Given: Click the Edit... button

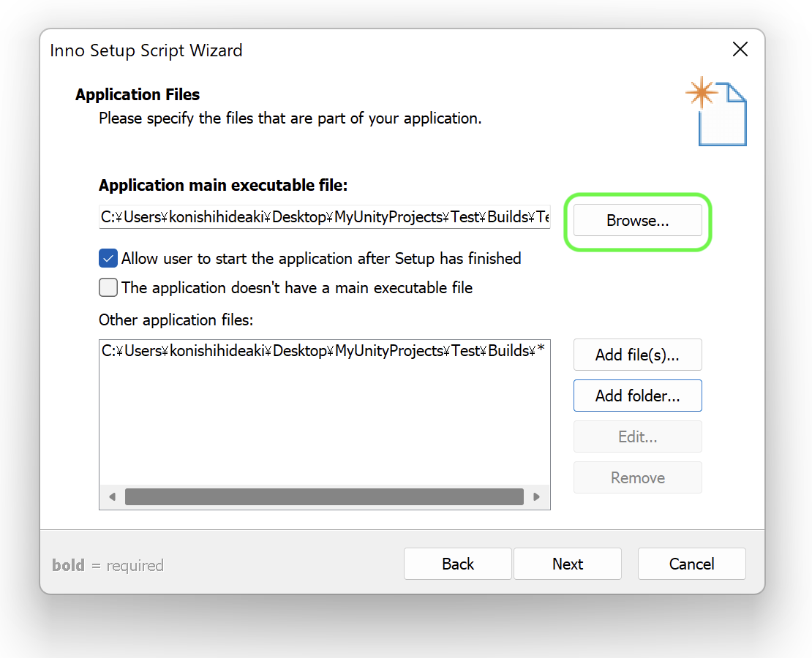Looking at the screenshot, I should 637,436.
